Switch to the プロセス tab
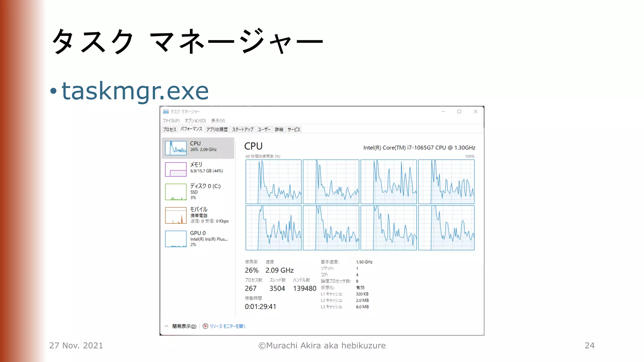This screenshot has width=644, height=362. tap(169, 129)
